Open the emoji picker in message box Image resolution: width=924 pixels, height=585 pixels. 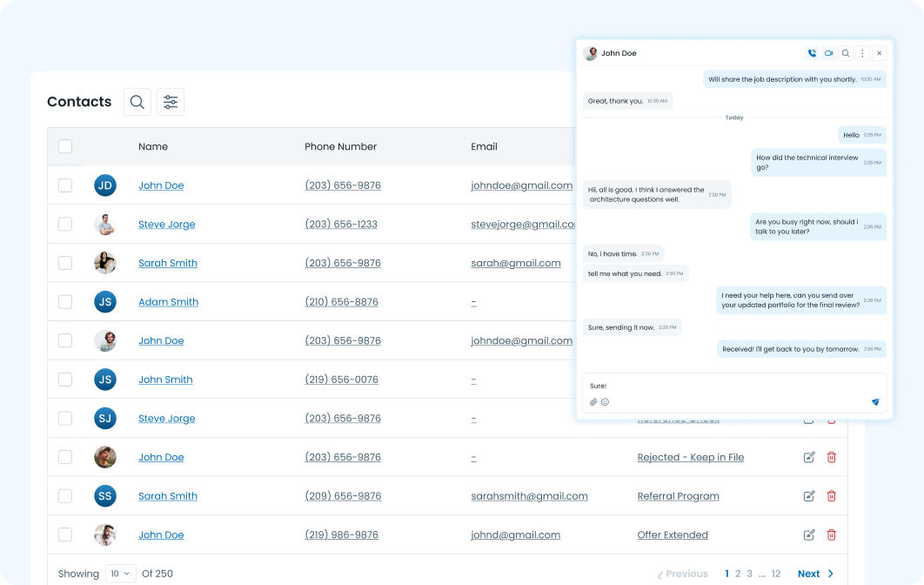[x=606, y=402]
